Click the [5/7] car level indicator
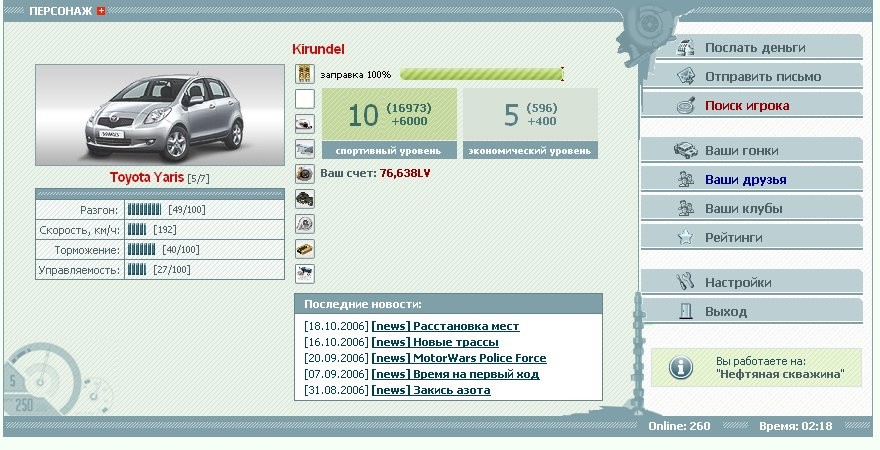Image resolution: width=880 pixels, height=450 pixels. point(198,179)
